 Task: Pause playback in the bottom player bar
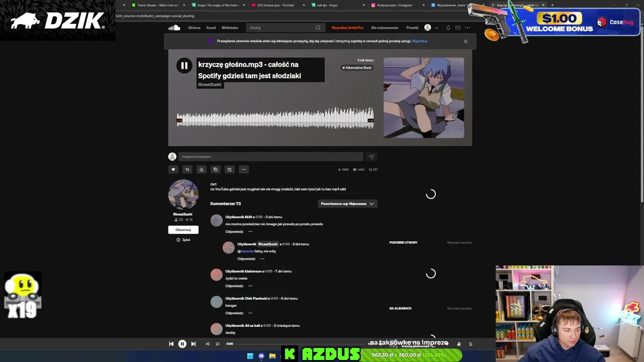point(182,344)
